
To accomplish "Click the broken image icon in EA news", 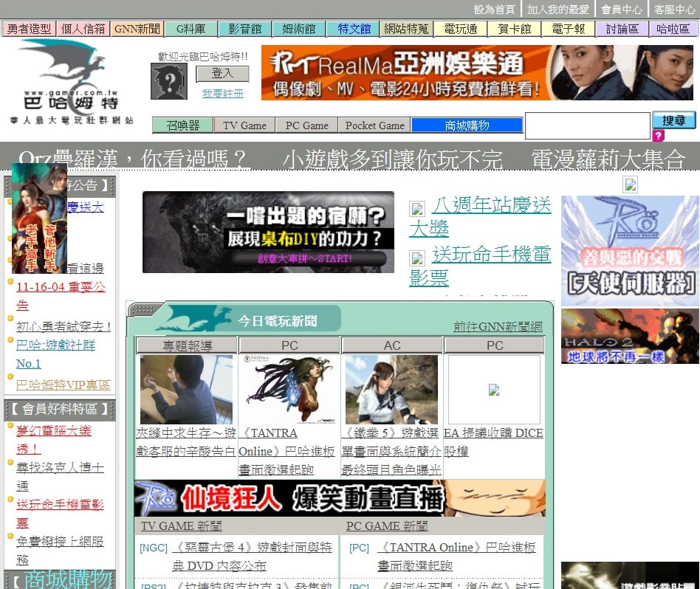I will [494, 390].
